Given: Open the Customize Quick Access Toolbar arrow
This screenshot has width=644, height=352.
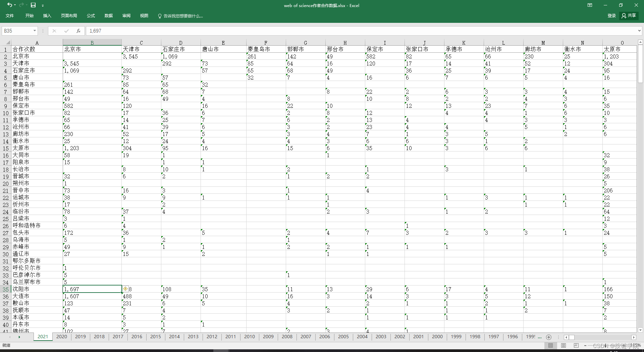Looking at the screenshot, I should point(43,5).
